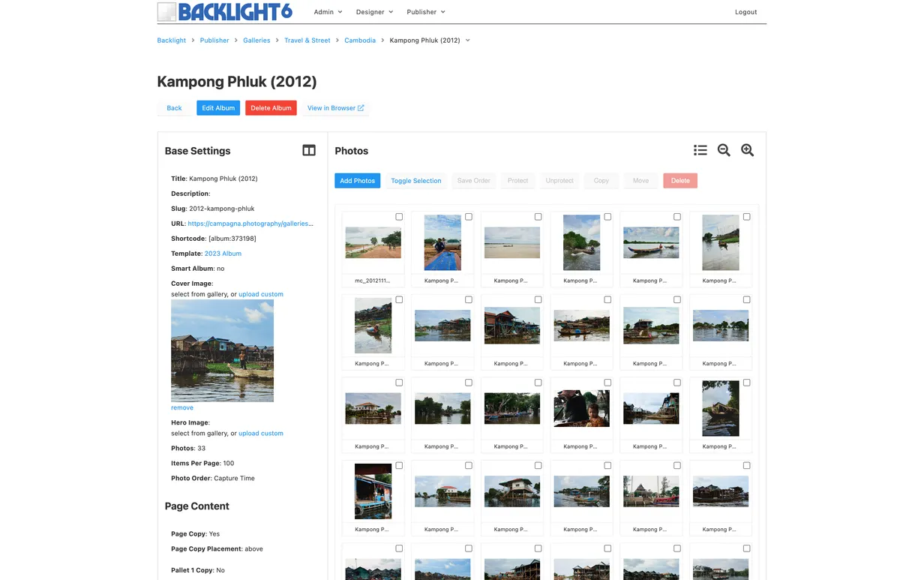This screenshot has height=580, width=924.
Task: Click the cover image thumbnail
Action: 222,351
